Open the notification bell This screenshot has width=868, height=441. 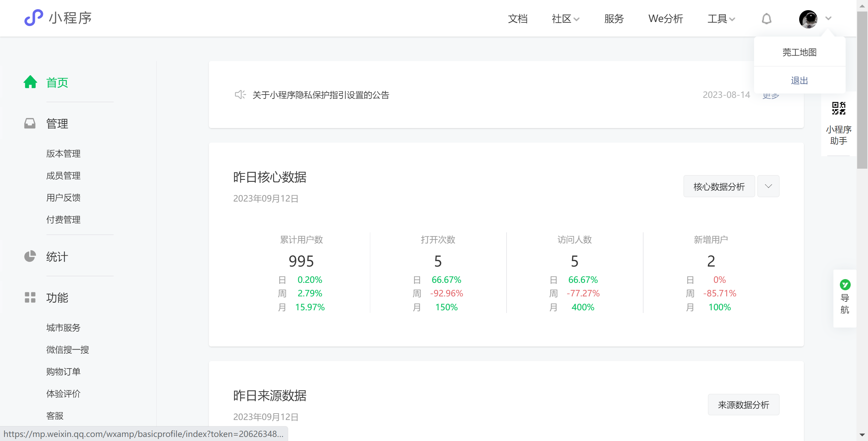pyautogui.click(x=766, y=19)
